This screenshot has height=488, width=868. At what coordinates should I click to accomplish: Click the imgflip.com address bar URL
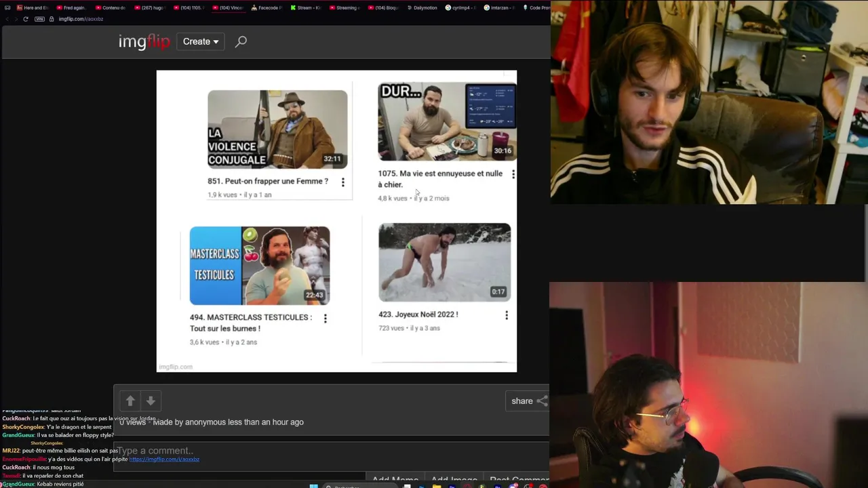(x=81, y=19)
